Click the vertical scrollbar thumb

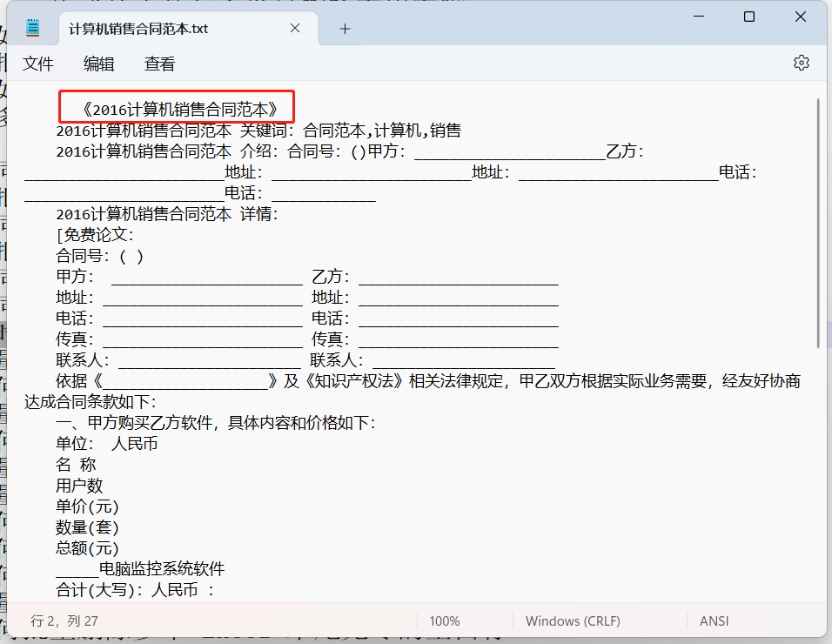coord(818,222)
